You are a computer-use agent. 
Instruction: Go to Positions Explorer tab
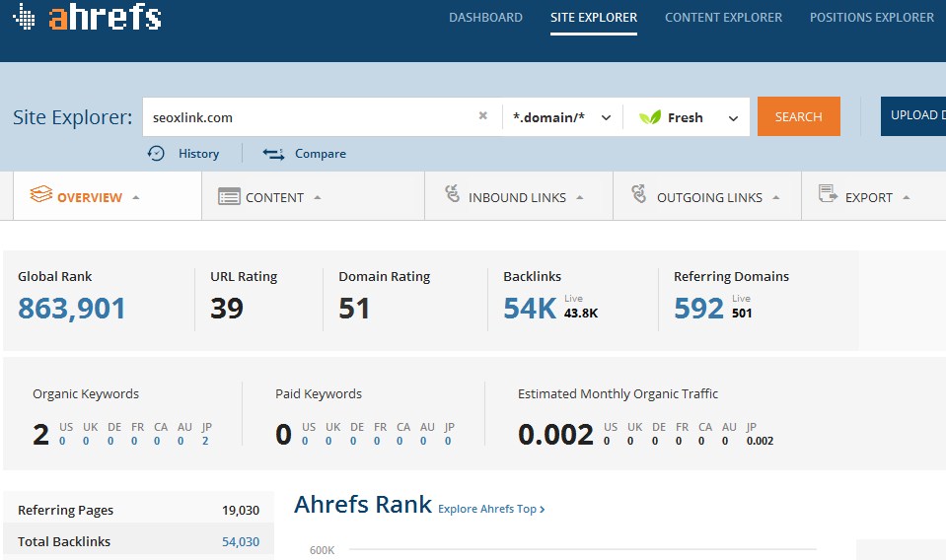click(871, 18)
